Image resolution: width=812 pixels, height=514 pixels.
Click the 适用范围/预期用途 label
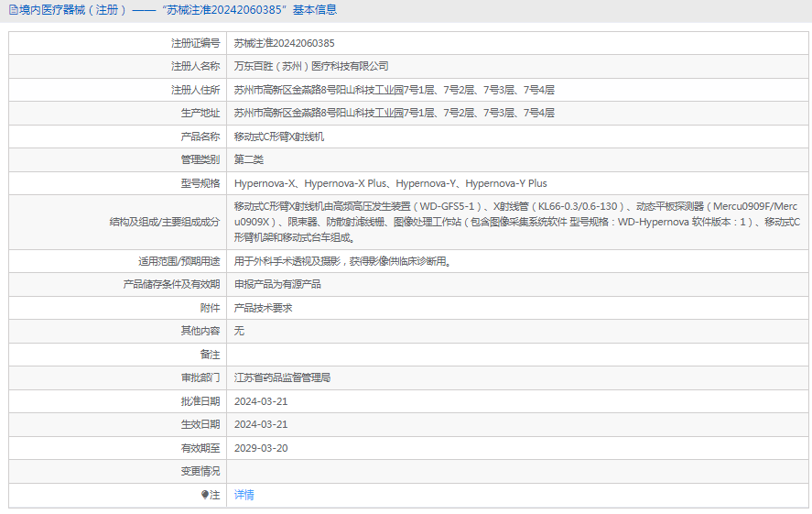[179, 261]
